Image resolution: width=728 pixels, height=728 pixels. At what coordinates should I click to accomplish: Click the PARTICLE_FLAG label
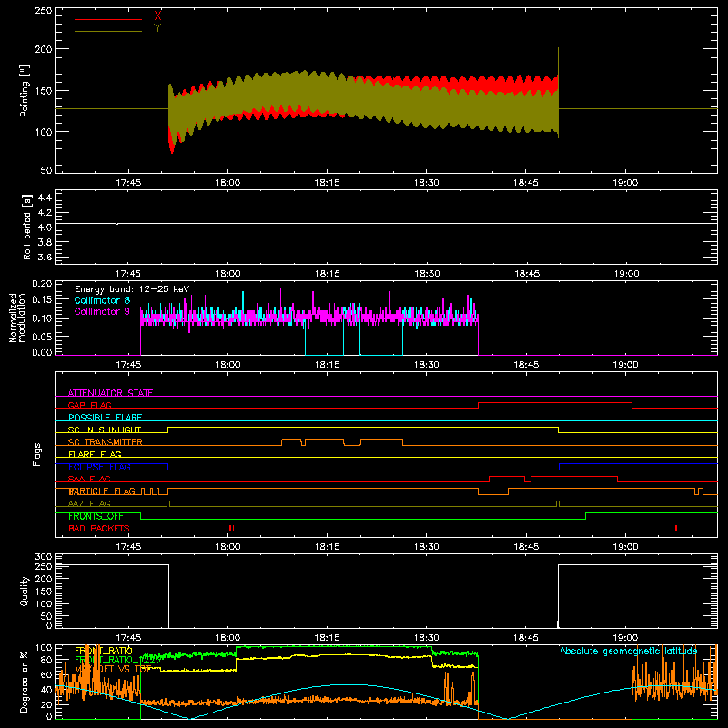[x=102, y=491]
